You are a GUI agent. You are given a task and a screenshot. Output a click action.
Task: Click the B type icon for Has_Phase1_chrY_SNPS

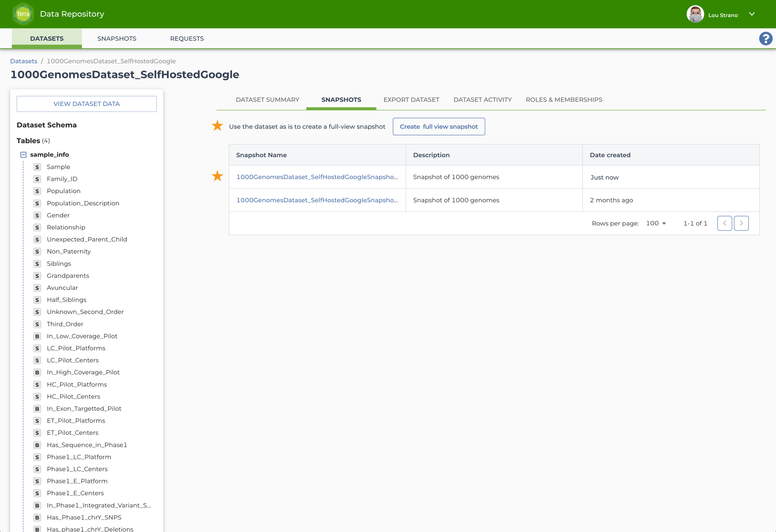click(x=37, y=518)
